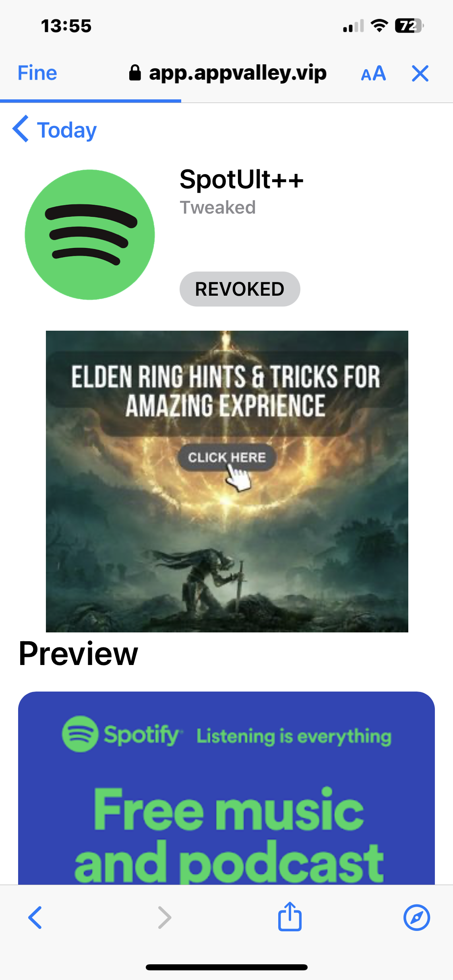Tap the Wi-Fi status icon

[379, 26]
